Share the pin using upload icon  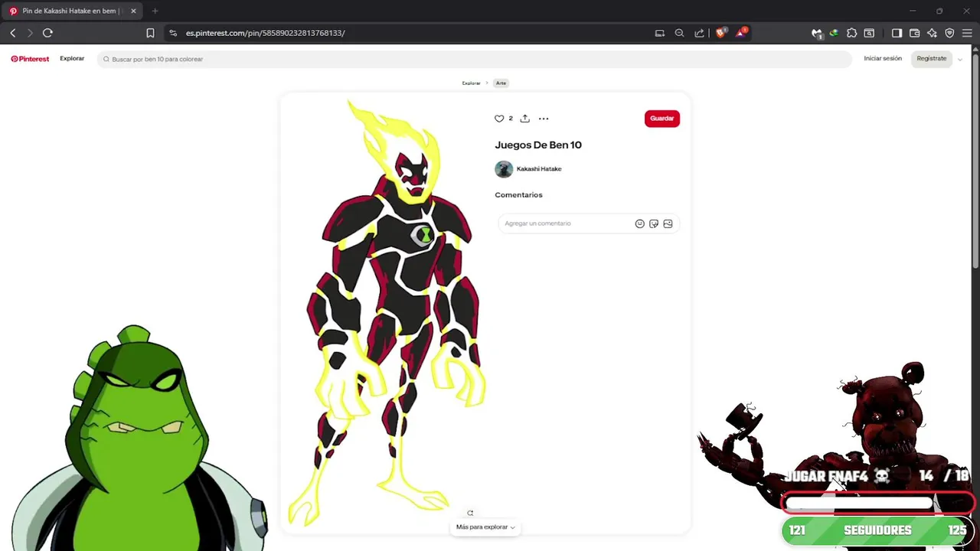click(524, 119)
